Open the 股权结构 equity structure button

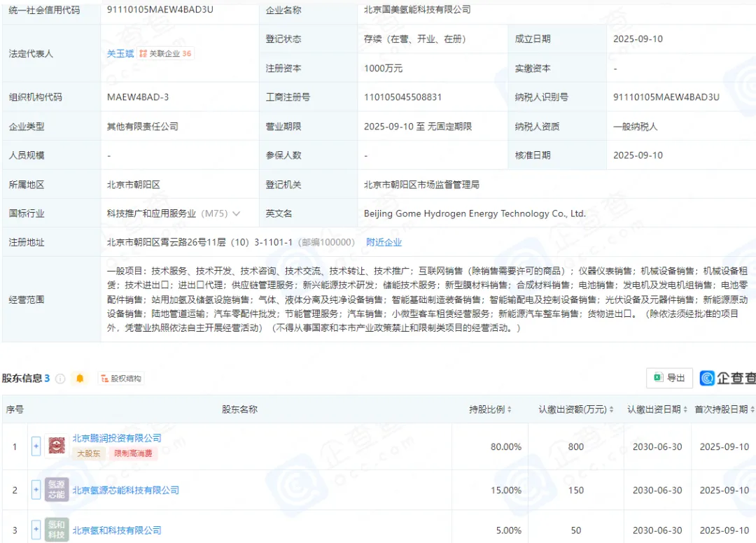coord(121,379)
